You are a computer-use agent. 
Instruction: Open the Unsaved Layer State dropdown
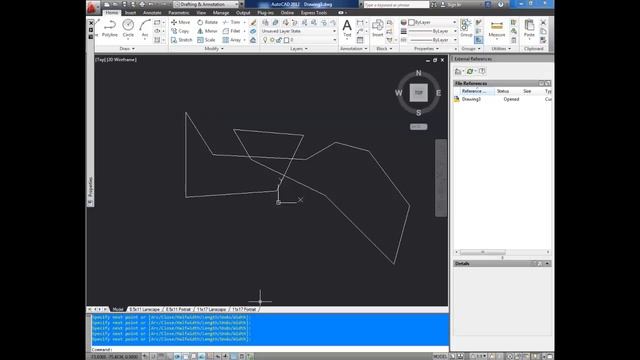(x=299, y=31)
